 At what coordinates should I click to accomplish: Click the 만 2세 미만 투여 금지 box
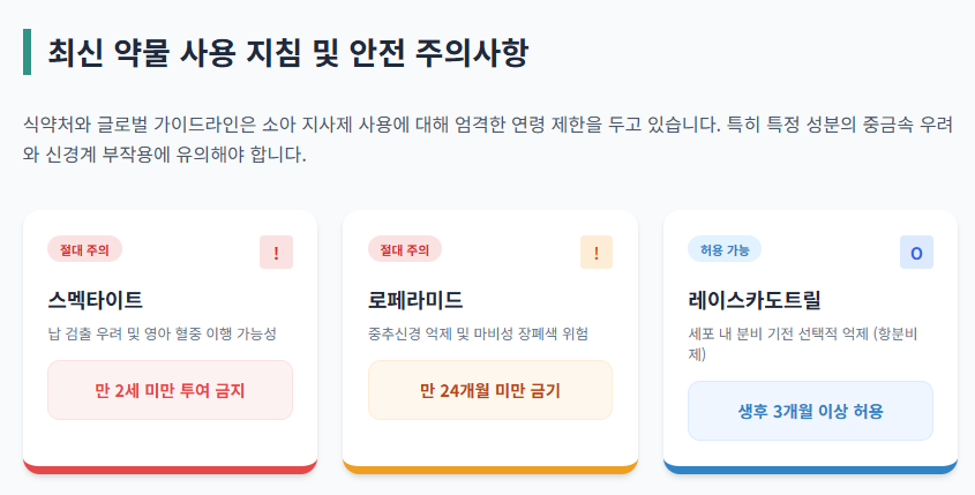point(170,390)
